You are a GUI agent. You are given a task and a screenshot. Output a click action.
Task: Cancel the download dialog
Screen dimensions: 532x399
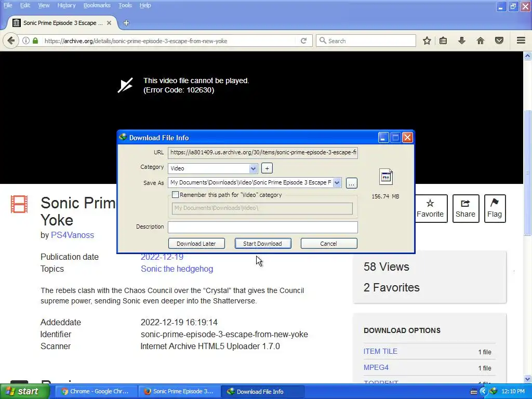[x=329, y=244]
